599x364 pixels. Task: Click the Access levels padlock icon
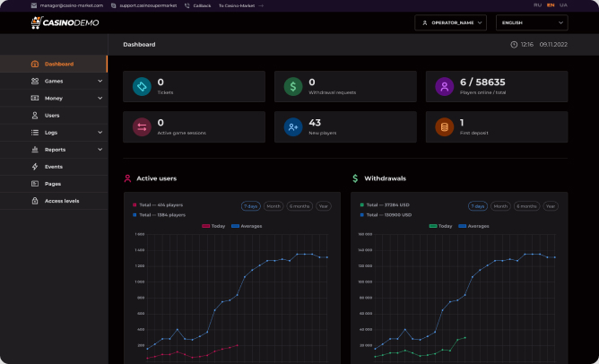coord(34,201)
